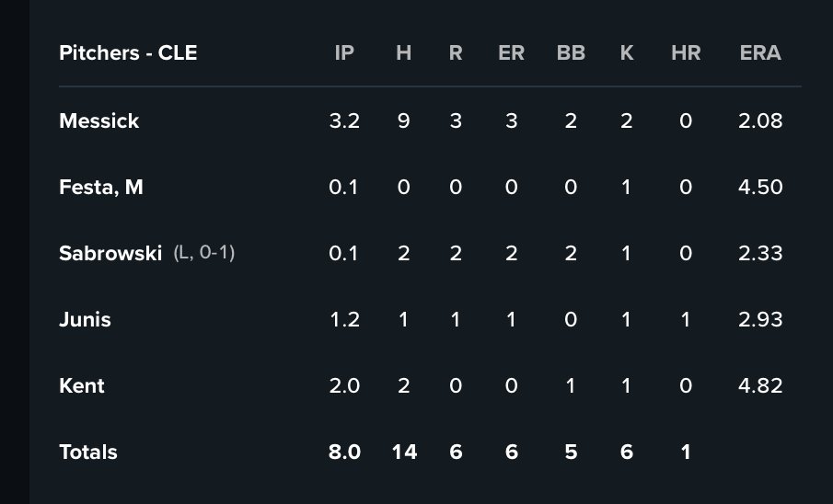Viewport: 833px width, 504px height.
Task: Click the K column header
Action: 627,52
